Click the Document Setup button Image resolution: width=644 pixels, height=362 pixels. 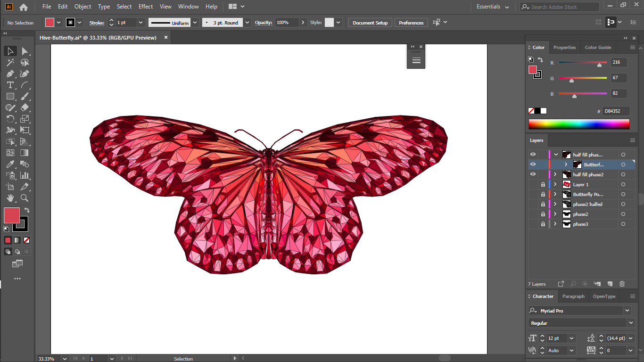pos(370,23)
